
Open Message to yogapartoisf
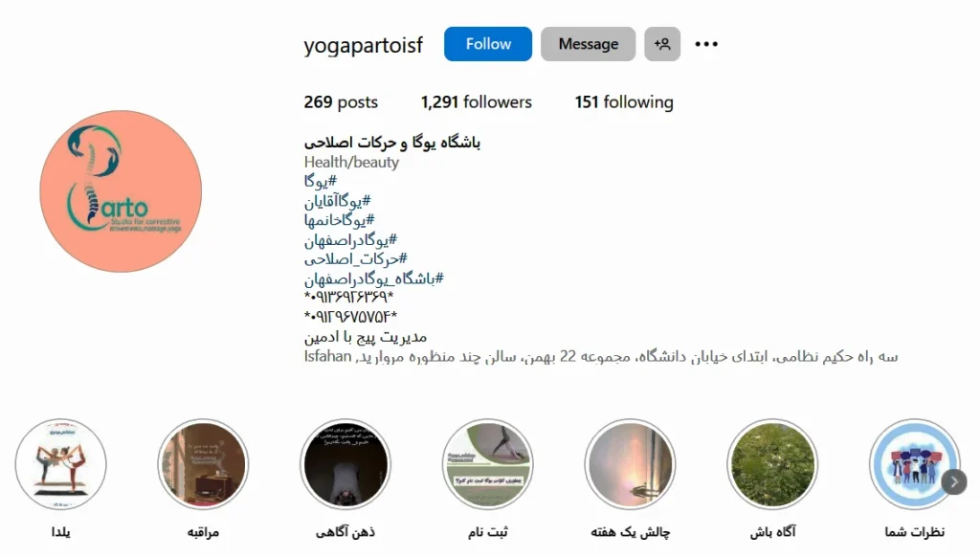tap(589, 44)
